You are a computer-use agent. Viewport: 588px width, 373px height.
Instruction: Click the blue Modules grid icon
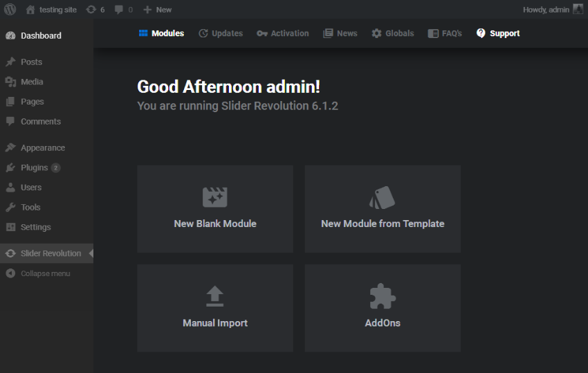click(143, 33)
